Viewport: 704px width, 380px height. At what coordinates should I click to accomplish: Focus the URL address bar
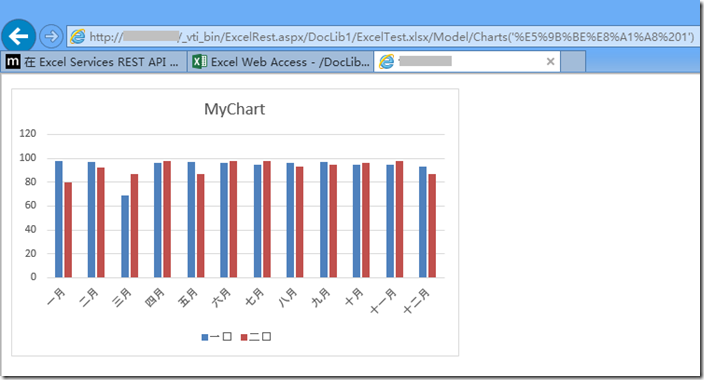(x=383, y=36)
